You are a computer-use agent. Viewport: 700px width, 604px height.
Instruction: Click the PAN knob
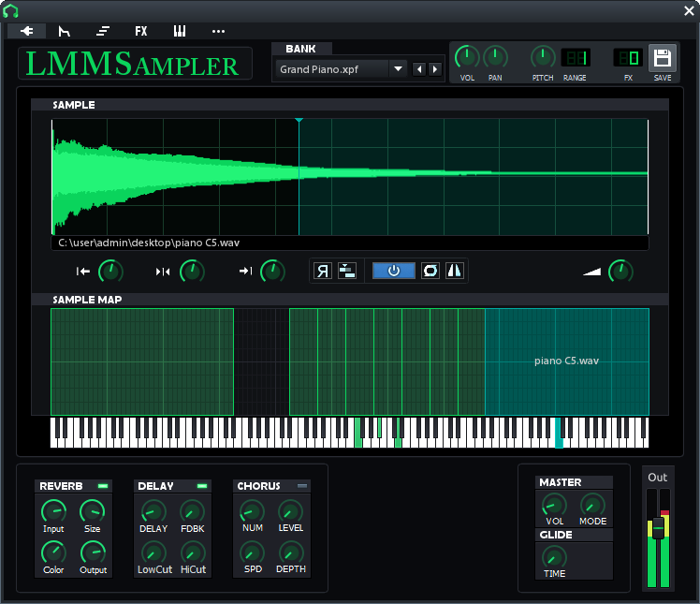tap(495, 58)
